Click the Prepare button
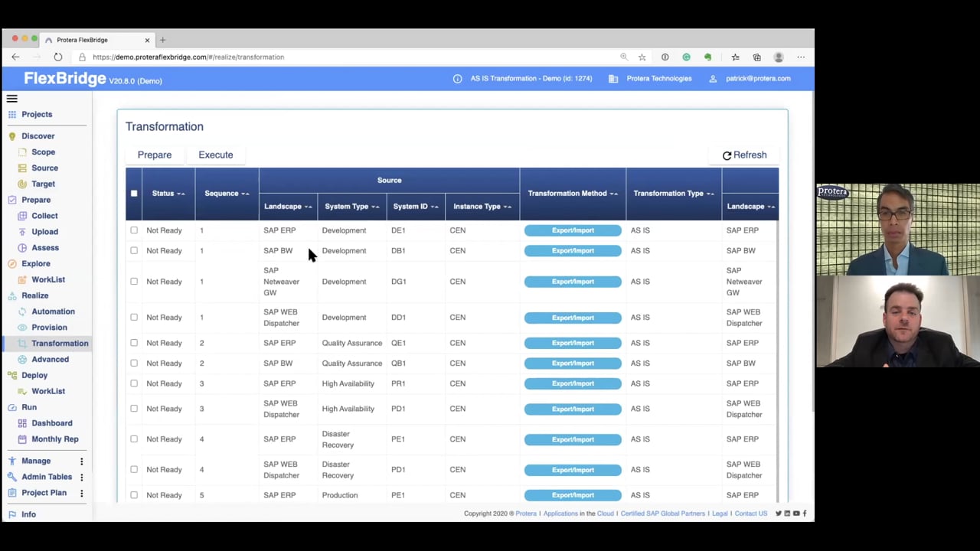The width and height of the screenshot is (980, 551). tap(155, 155)
